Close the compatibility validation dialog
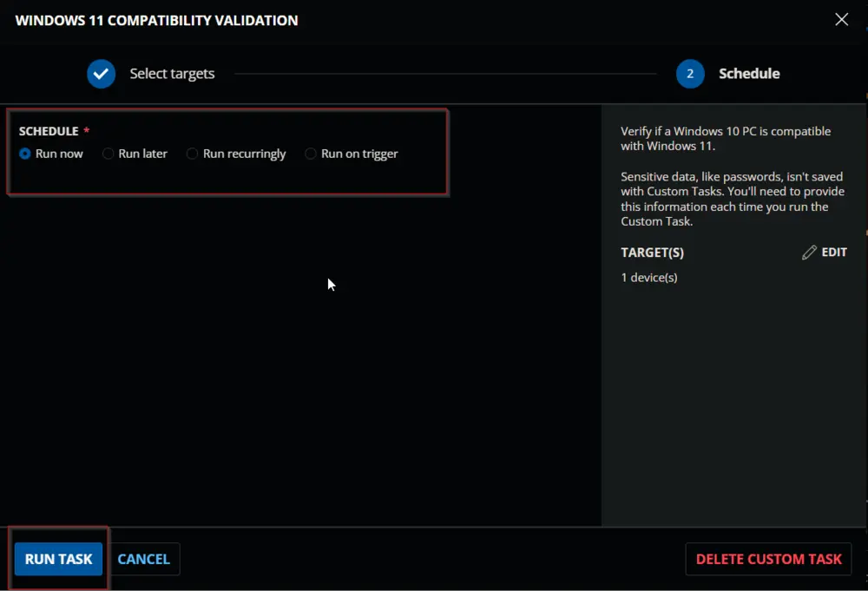 click(841, 19)
